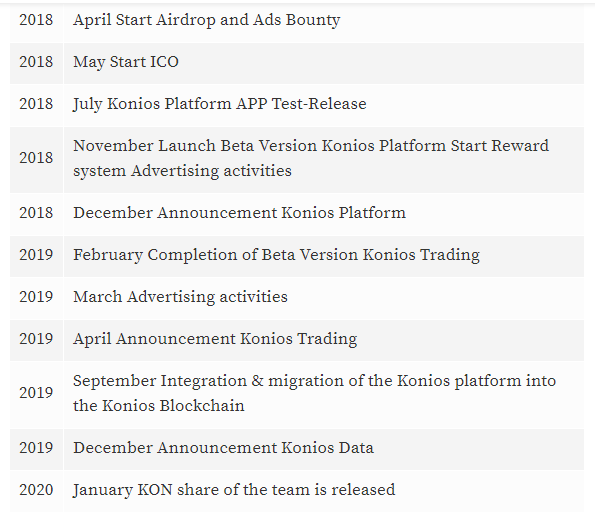Image resolution: width=595 pixels, height=512 pixels.
Task: Click December Announcement Konios Platform text
Action: coord(239,213)
